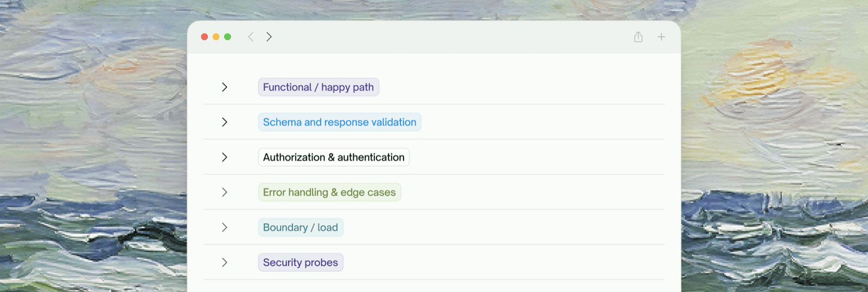This screenshot has height=292, width=868.
Task: Go back with the left arrow
Action: (x=251, y=37)
